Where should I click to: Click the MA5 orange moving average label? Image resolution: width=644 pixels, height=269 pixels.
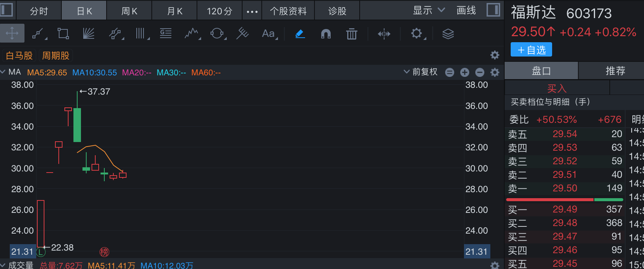[47, 72]
